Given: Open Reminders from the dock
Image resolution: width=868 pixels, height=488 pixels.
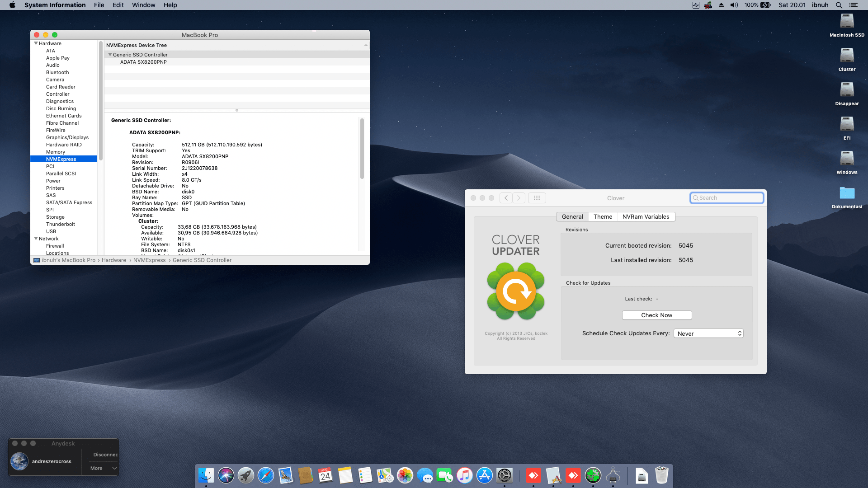Looking at the screenshot, I should (365, 475).
